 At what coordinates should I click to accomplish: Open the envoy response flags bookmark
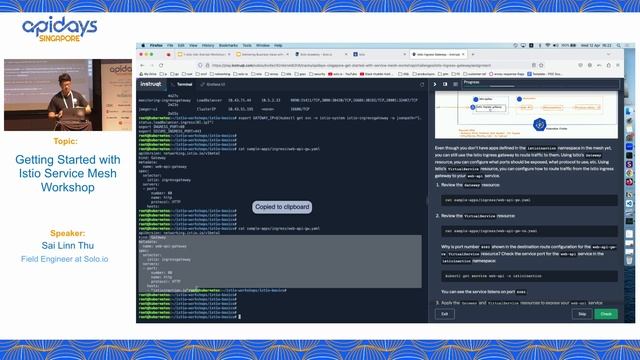[x=506, y=74]
